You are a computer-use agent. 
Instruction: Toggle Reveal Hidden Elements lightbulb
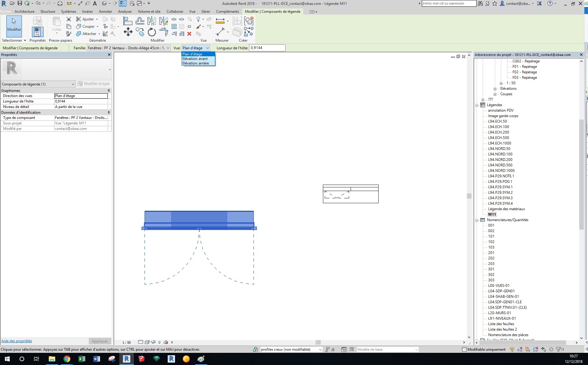click(159, 342)
